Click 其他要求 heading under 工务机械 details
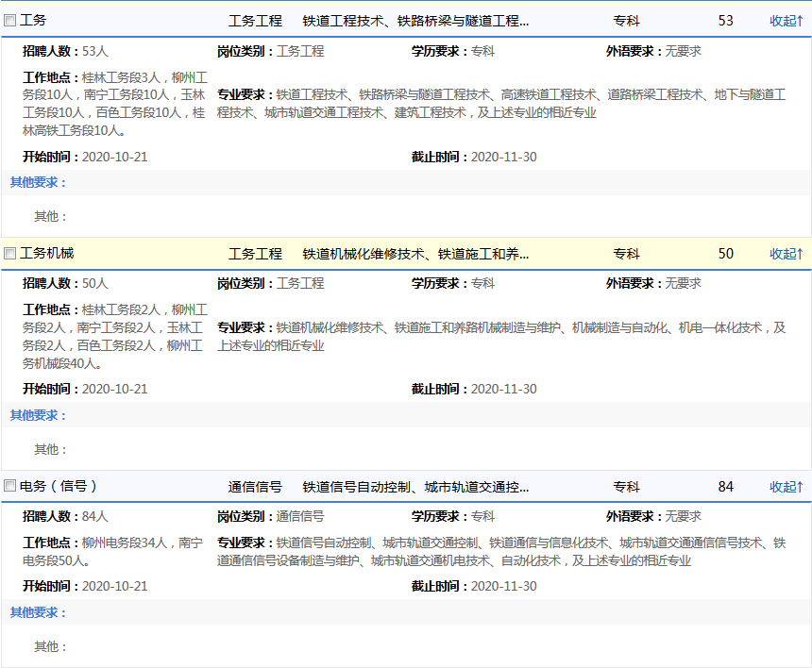 [x=38, y=415]
